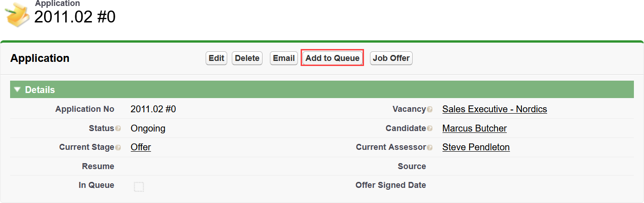644x203 pixels.
Task: Click the help icon beside Vacancy
Action: click(x=430, y=110)
